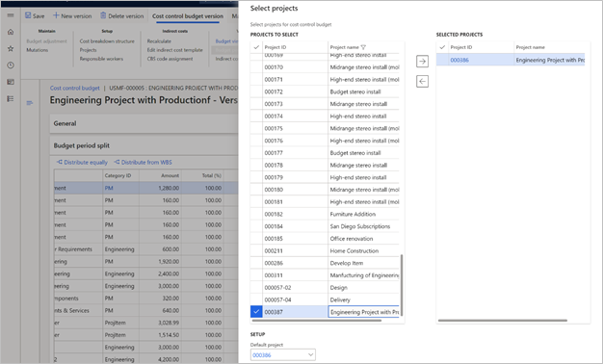Image resolution: width=603 pixels, height=364 pixels.
Task: Click the filter pane icon beside page title
Action: [30, 103]
